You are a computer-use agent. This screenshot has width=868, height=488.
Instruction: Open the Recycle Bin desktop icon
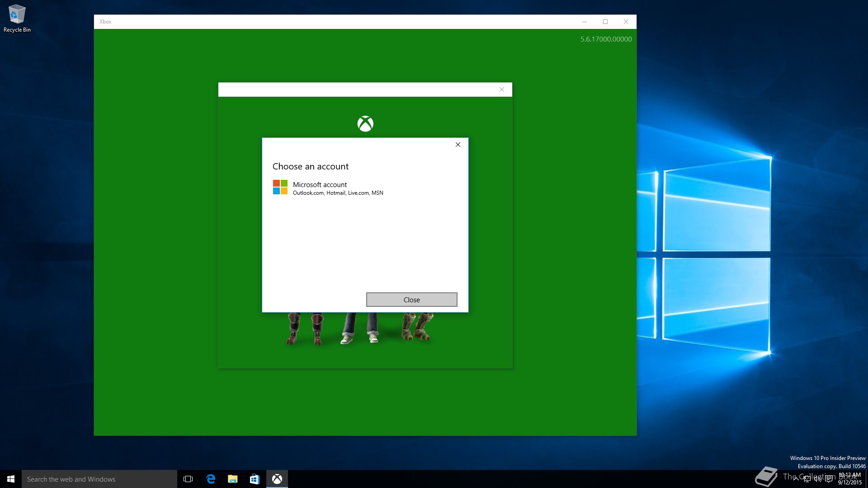click(17, 19)
